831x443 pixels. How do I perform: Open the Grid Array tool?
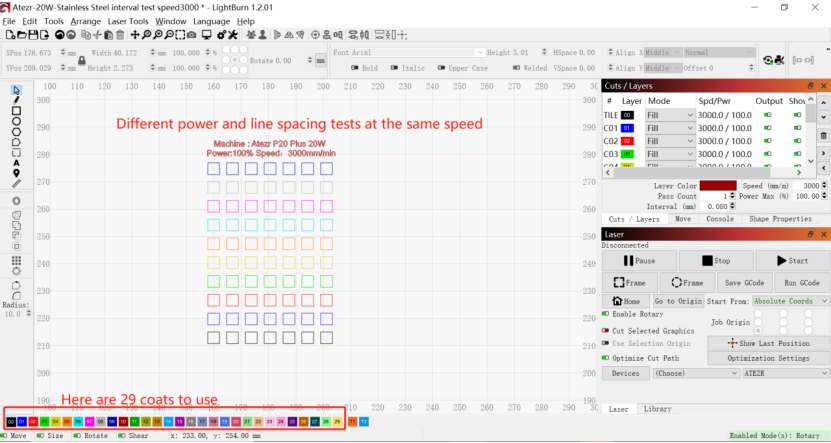(16, 261)
